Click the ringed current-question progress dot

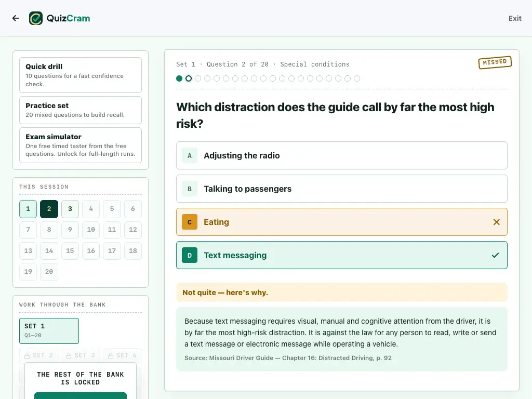click(x=189, y=79)
